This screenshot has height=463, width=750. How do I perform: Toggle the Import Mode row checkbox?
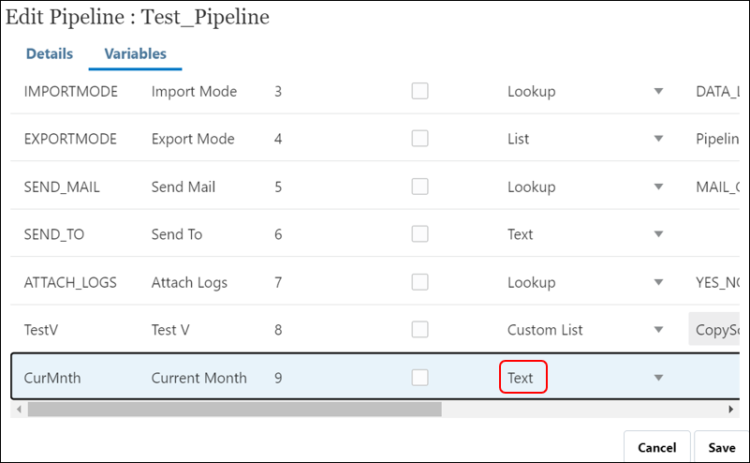tap(420, 91)
